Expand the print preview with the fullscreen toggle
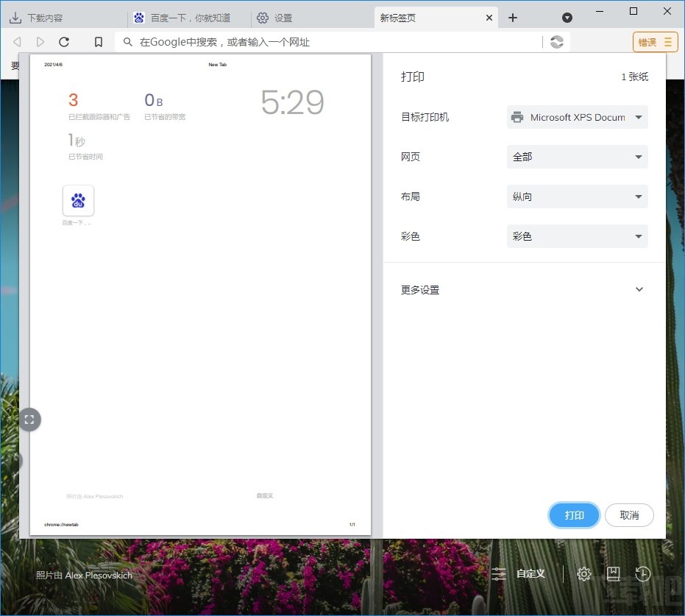This screenshot has width=685, height=616. point(29,419)
